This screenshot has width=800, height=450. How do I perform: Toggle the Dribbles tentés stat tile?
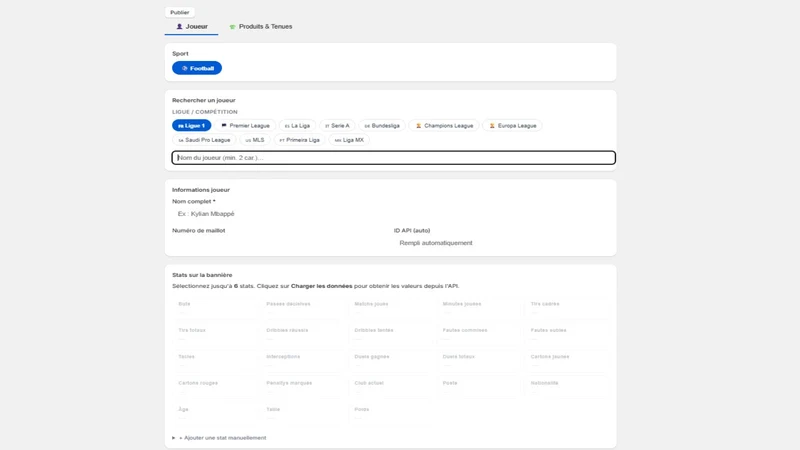(390, 335)
